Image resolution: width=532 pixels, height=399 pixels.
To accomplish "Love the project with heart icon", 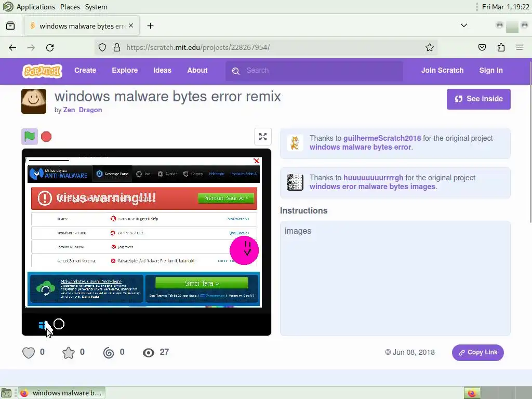I will point(29,353).
